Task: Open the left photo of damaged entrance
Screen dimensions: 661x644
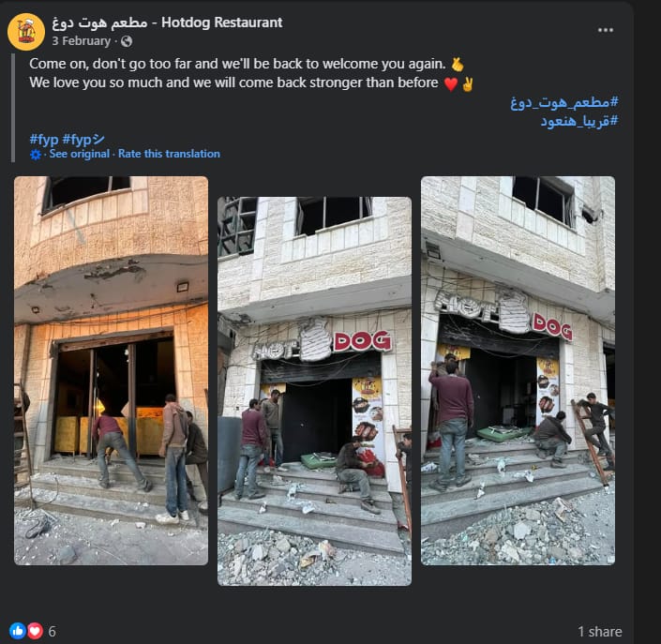Action: (x=111, y=370)
